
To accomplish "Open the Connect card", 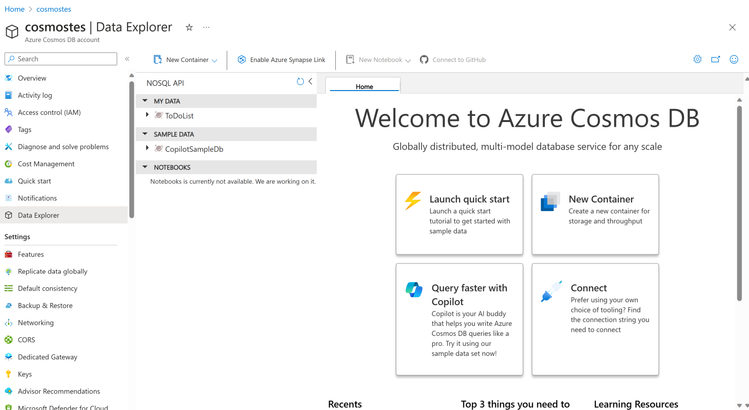I will point(595,319).
